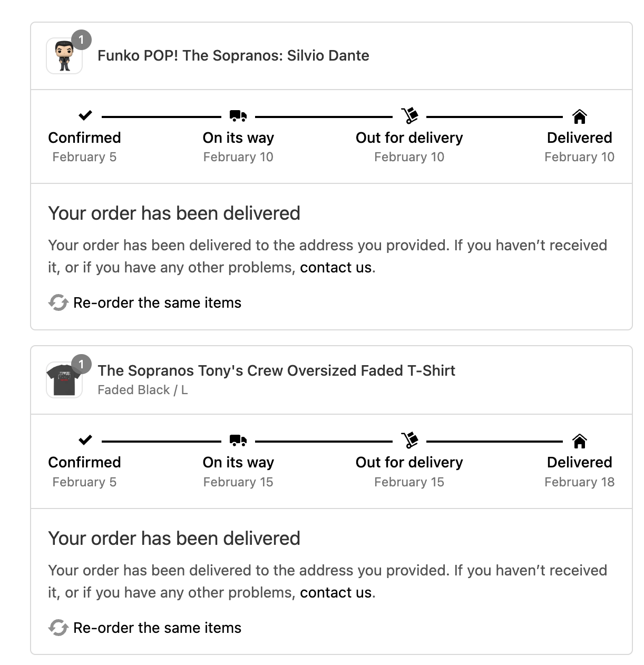Open contact us link in T-Shirt order
The width and height of the screenshot is (644, 665).
tap(336, 593)
